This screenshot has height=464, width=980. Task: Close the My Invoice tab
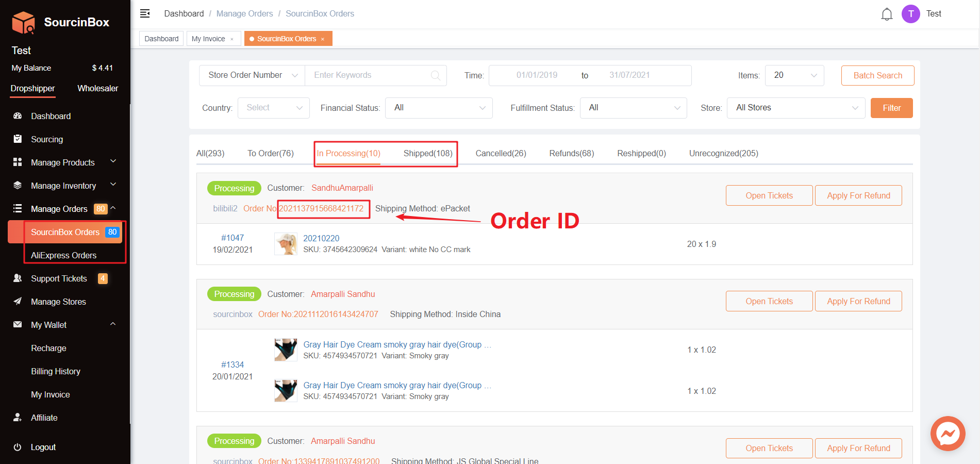232,39
